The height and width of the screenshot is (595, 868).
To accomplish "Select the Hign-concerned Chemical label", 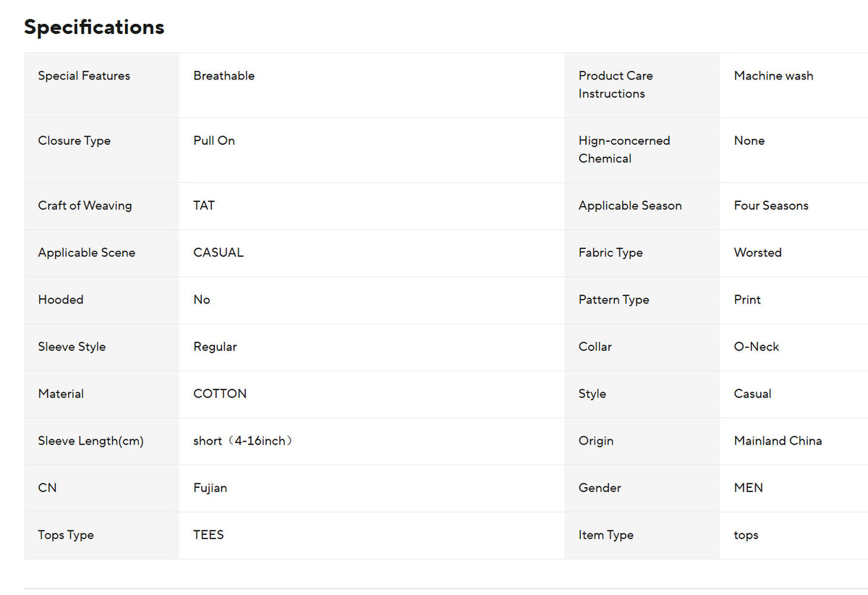I will tap(624, 149).
